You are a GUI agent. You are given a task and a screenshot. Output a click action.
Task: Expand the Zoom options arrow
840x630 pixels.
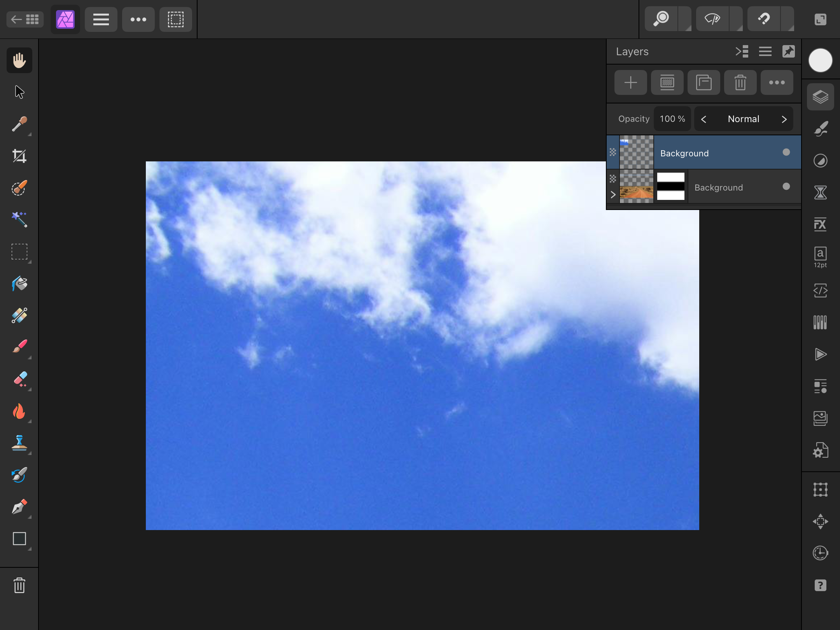pos(685,19)
